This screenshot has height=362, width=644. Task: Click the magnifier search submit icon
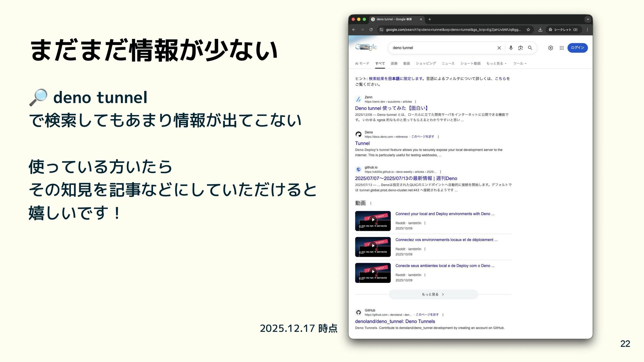tap(530, 48)
